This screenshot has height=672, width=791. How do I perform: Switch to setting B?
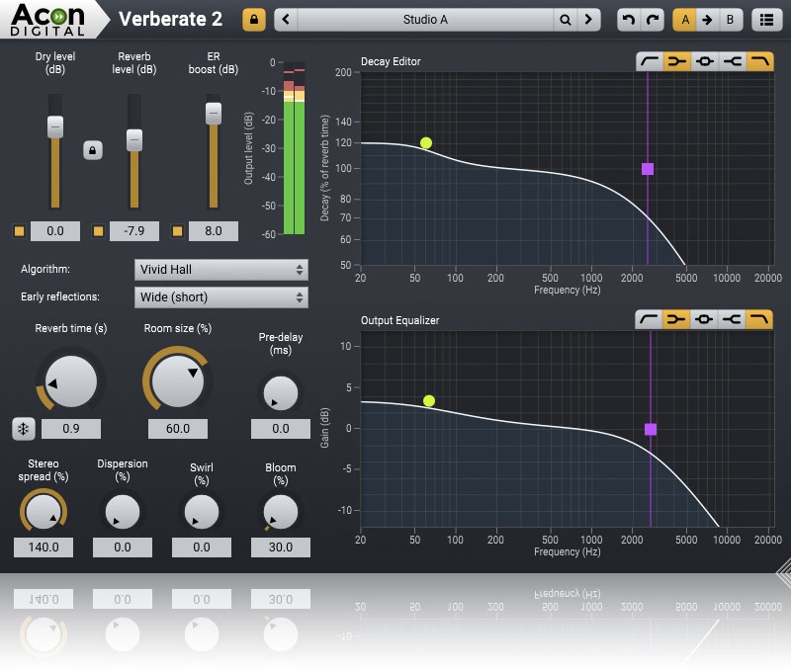pos(731,19)
